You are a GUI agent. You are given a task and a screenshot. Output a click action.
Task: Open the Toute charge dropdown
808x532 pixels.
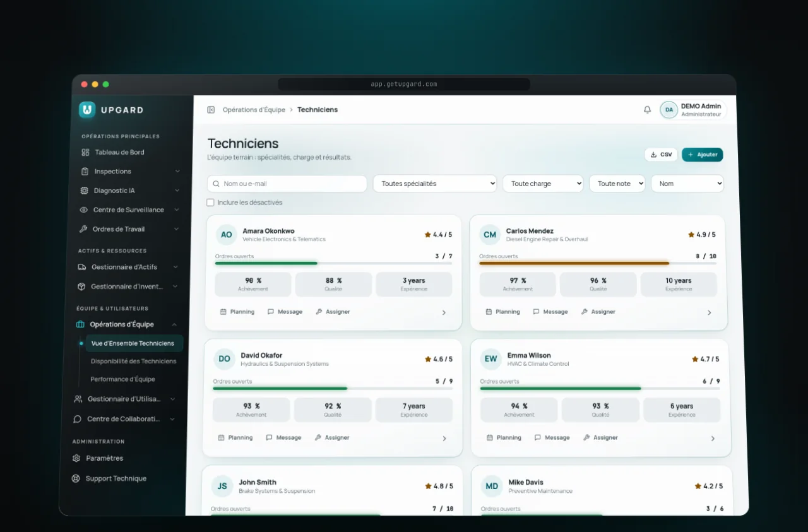pyautogui.click(x=543, y=184)
